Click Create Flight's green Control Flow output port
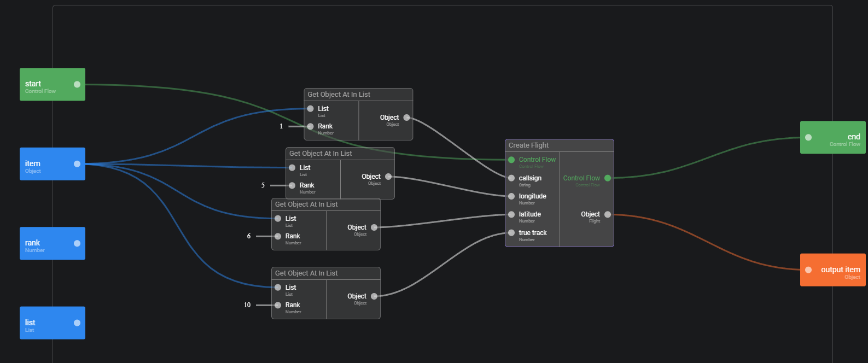The height and width of the screenshot is (363, 868). coord(608,178)
